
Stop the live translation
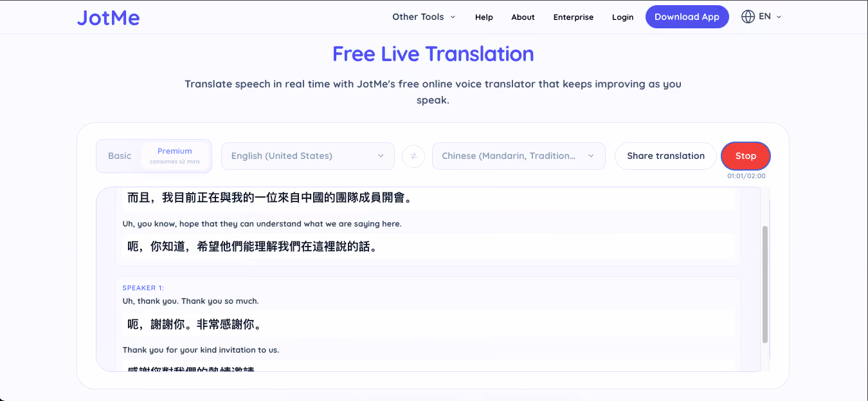click(746, 156)
